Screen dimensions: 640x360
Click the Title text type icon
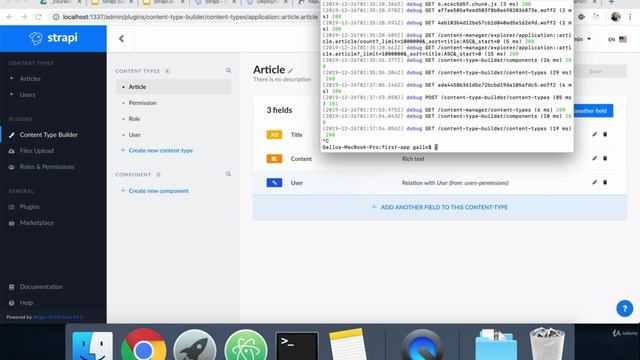click(x=274, y=135)
